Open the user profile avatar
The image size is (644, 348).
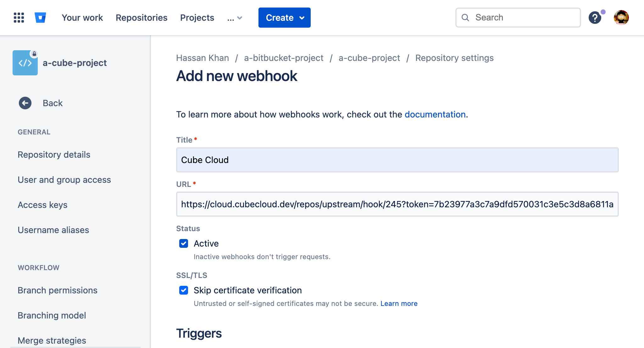pyautogui.click(x=621, y=18)
